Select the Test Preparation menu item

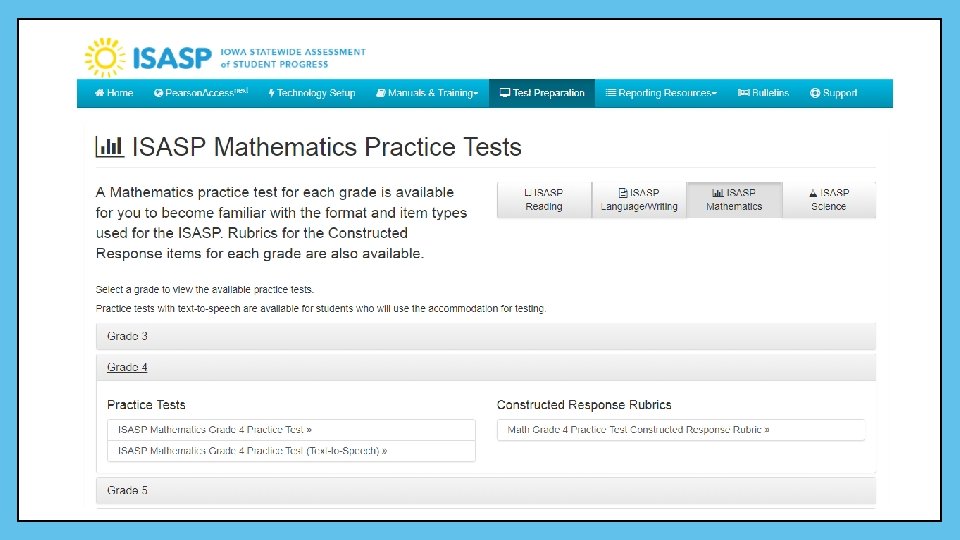[542, 93]
